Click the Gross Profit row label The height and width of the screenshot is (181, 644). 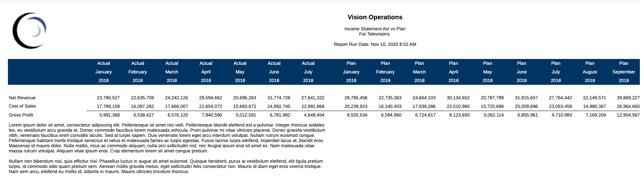(x=21, y=115)
